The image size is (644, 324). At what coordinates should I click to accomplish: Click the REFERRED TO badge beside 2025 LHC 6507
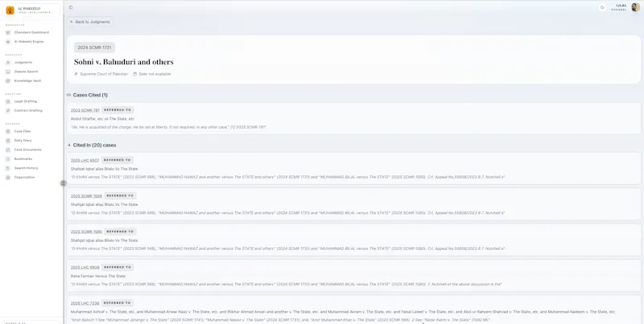point(118,160)
